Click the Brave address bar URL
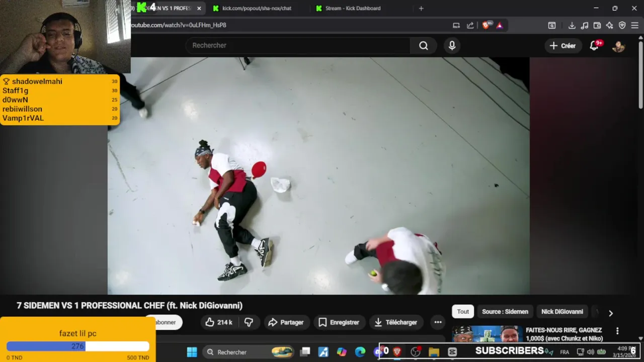644x362 pixels. [179, 25]
